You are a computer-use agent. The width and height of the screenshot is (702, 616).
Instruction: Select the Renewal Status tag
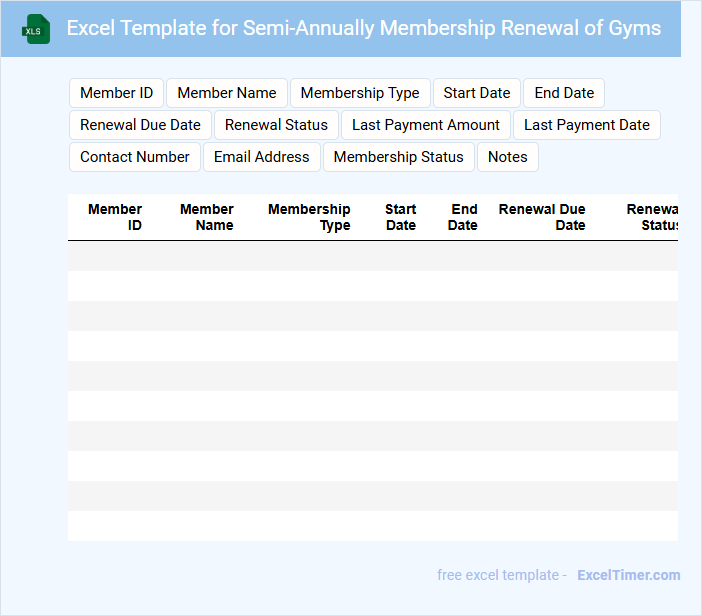[x=276, y=125]
